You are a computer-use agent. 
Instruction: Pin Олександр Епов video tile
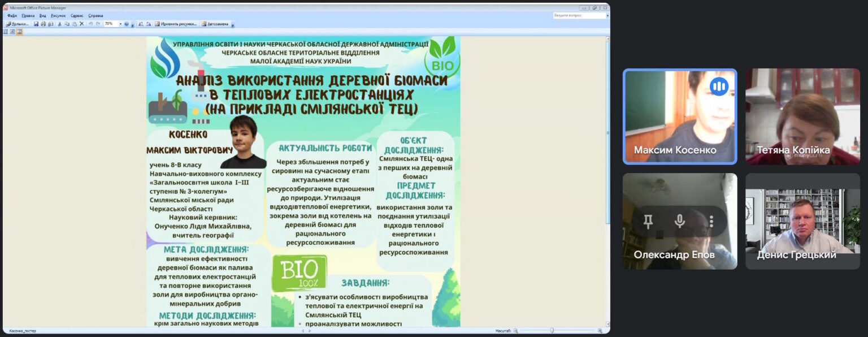tap(648, 221)
